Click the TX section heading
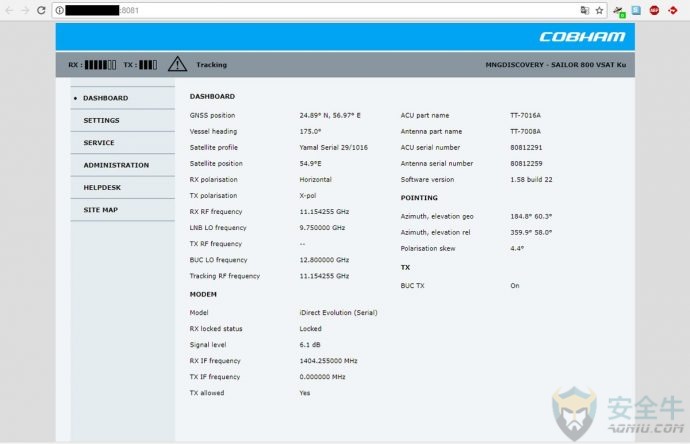This screenshot has height=444, width=690. pyautogui.click(x=405, y=268)
